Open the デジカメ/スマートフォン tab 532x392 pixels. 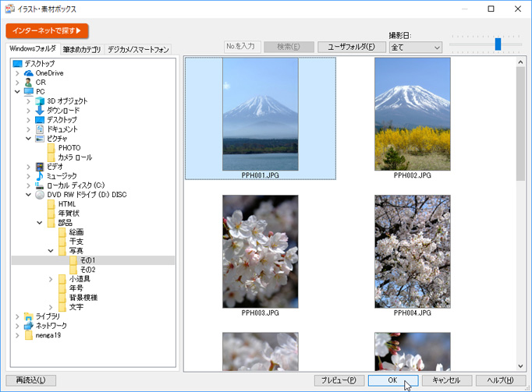(x=138, y=50)
